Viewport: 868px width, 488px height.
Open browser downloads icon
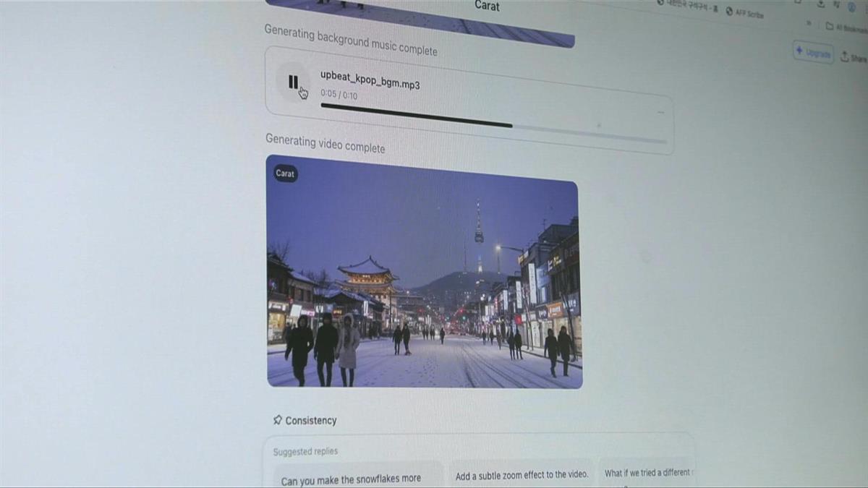pos(821,4)
